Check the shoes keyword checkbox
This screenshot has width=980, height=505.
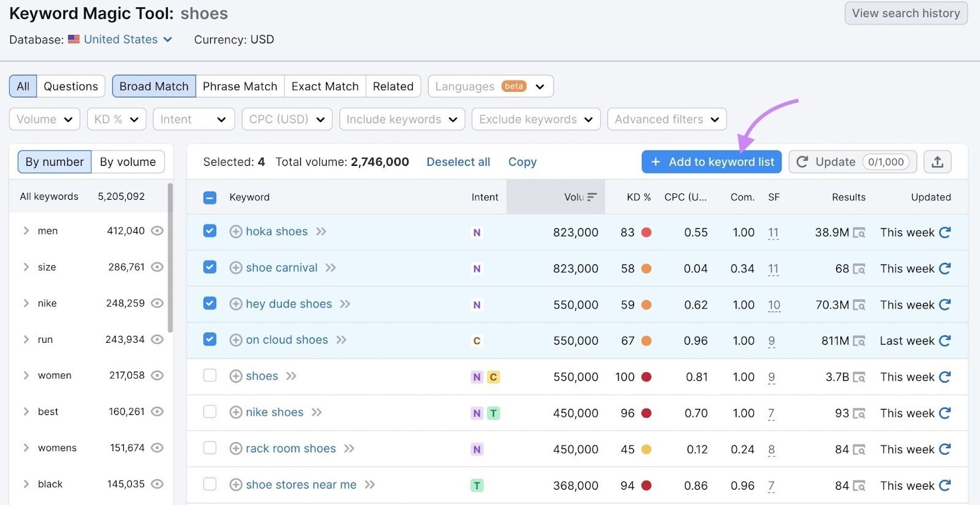pyautogui.click(x=209, y=375)
